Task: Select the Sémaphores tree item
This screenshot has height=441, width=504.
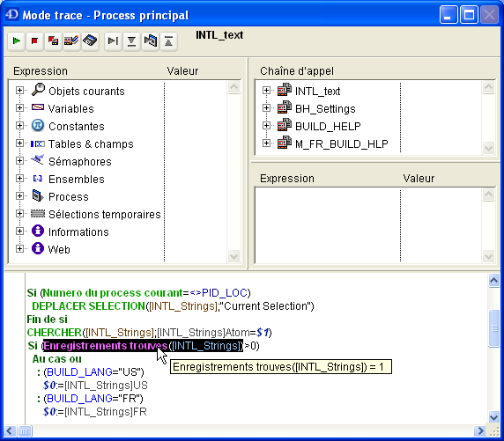Action: [x=79, y=161]
